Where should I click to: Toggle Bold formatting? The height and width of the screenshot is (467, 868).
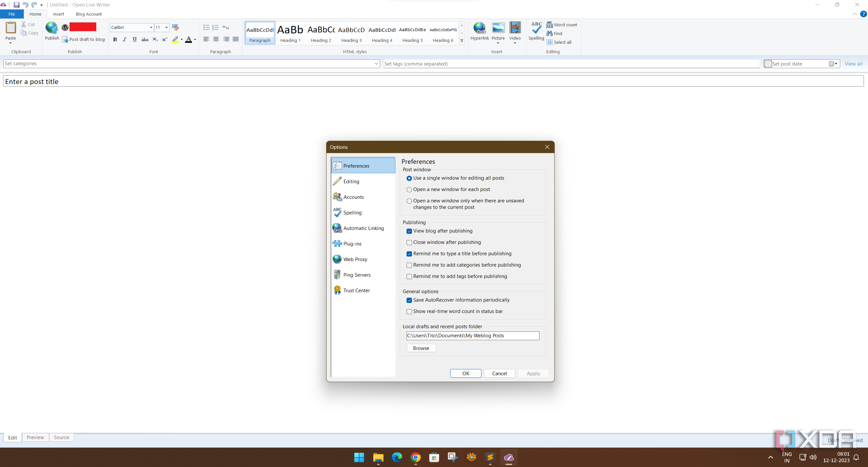point(115,39)
